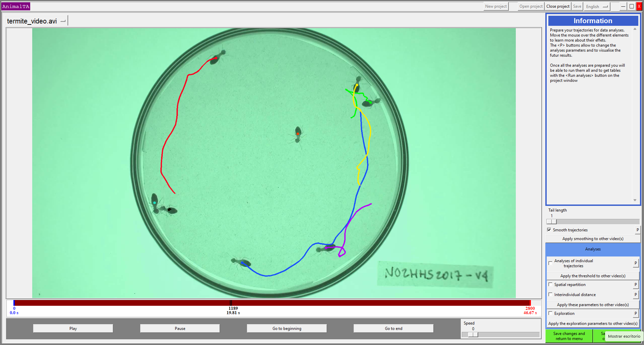Enable Analyses of individual trajectories checkbox

point(550,263)
